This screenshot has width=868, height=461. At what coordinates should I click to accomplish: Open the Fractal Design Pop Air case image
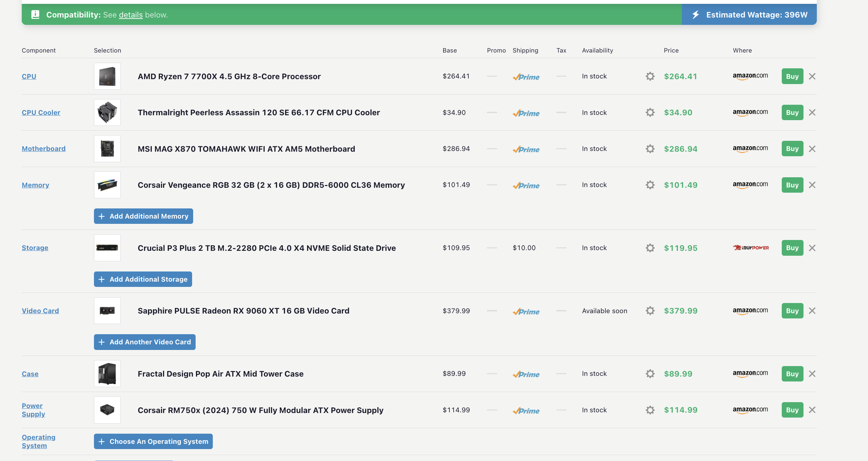coord(107,374)
